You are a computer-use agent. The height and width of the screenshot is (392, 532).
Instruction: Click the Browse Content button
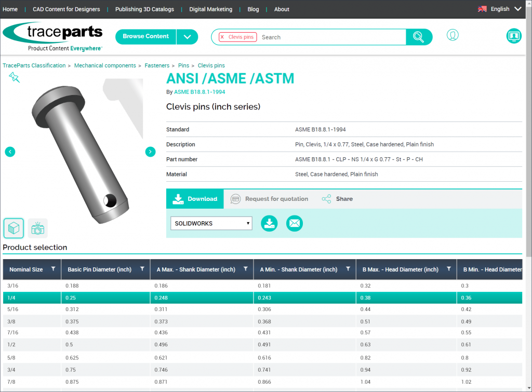point(145,36)
